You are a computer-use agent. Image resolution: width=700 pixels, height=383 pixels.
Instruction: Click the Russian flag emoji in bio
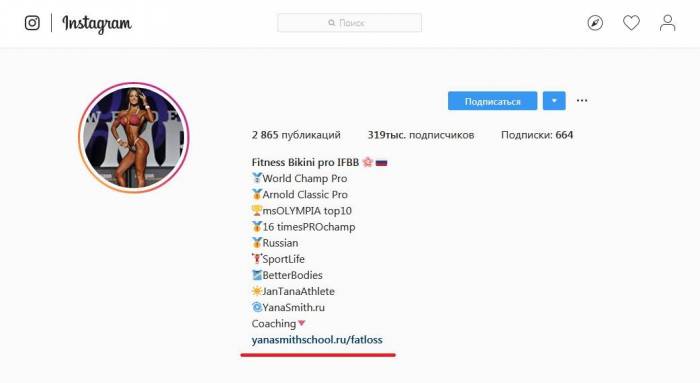[381, 162]
